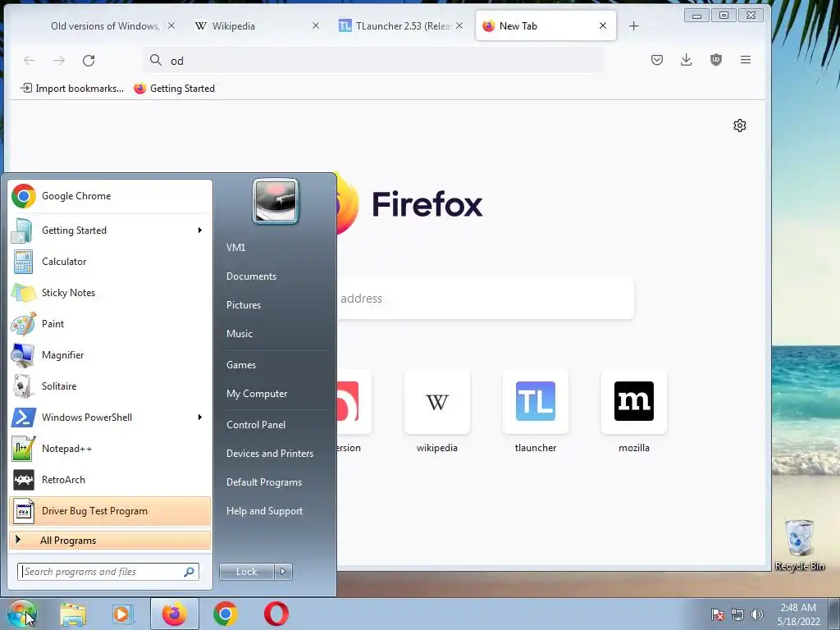Close the TLauncher tab

tap(459, 25)
